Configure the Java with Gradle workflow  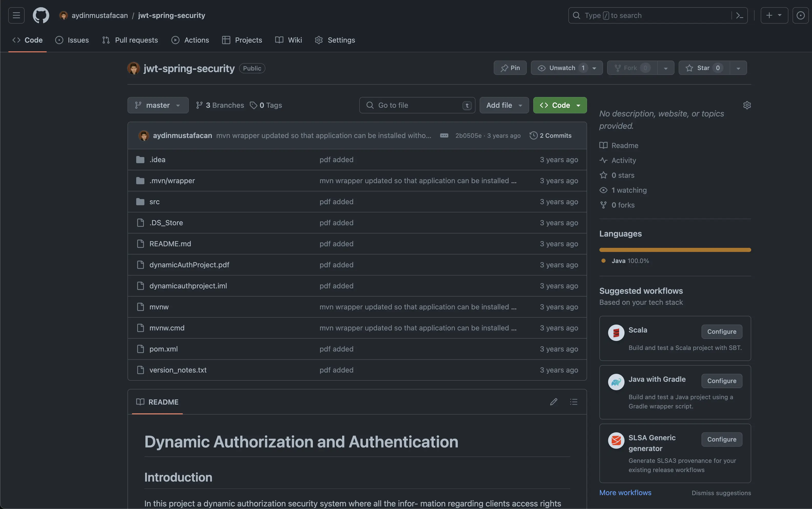(x=721, y=381)
